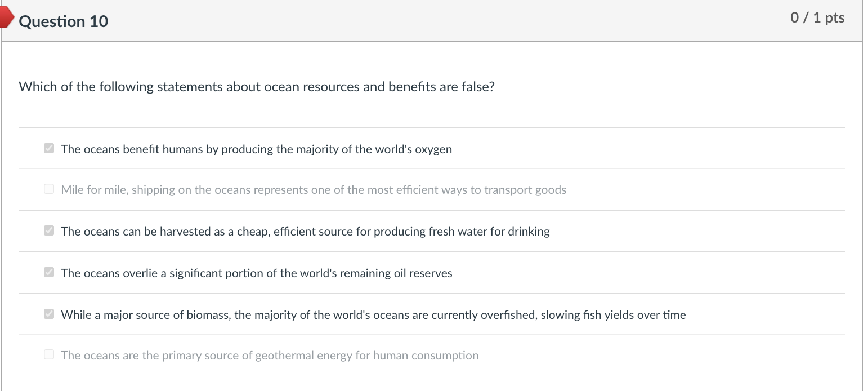Click the Question 10 header
Screen dimensions: 868x391
[x=63, y=21]
